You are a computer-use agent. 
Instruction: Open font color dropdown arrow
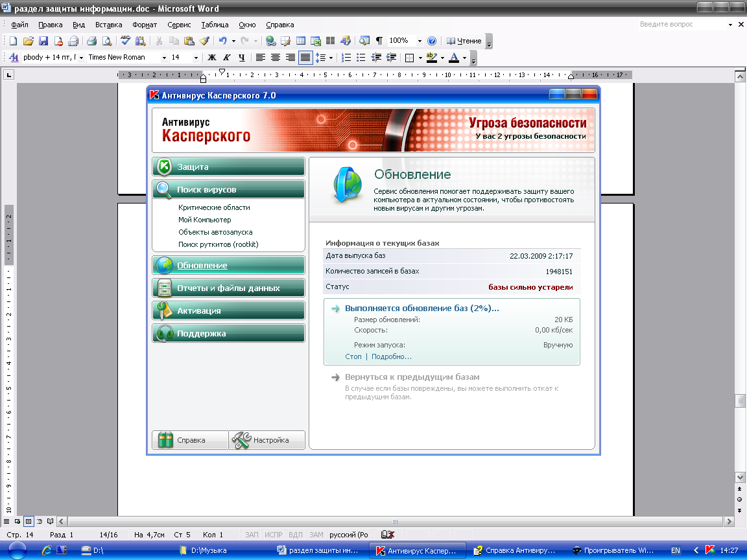coord(464,58)
